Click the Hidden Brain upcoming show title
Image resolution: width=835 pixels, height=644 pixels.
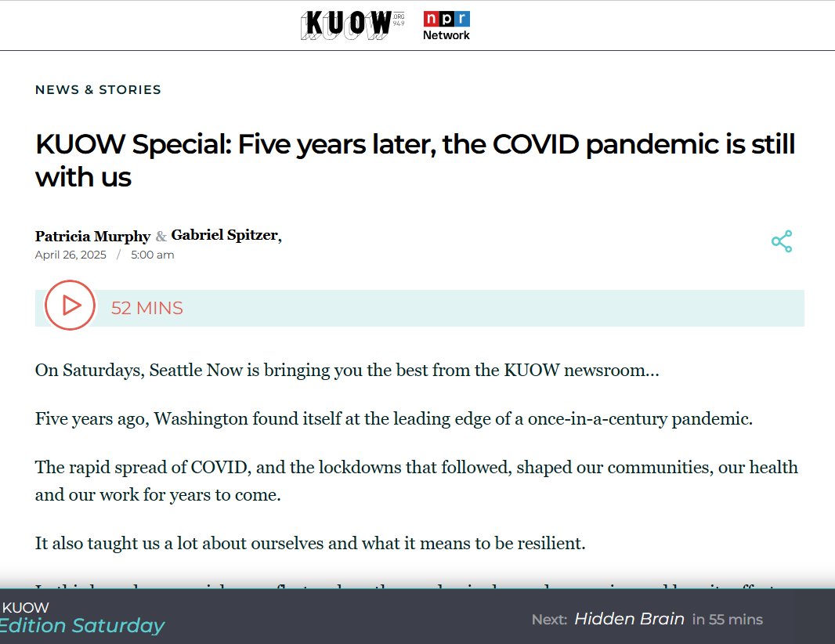pyautogui.click(x=629, y=619)
